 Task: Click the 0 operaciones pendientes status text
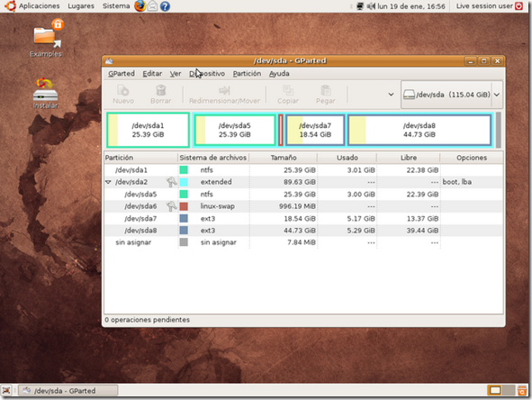pyautogui.click(x=147, y=320)
